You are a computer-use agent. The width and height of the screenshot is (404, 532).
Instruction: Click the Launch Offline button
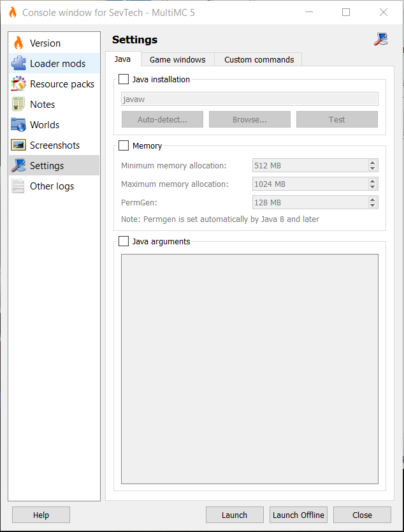pos(298,515)
